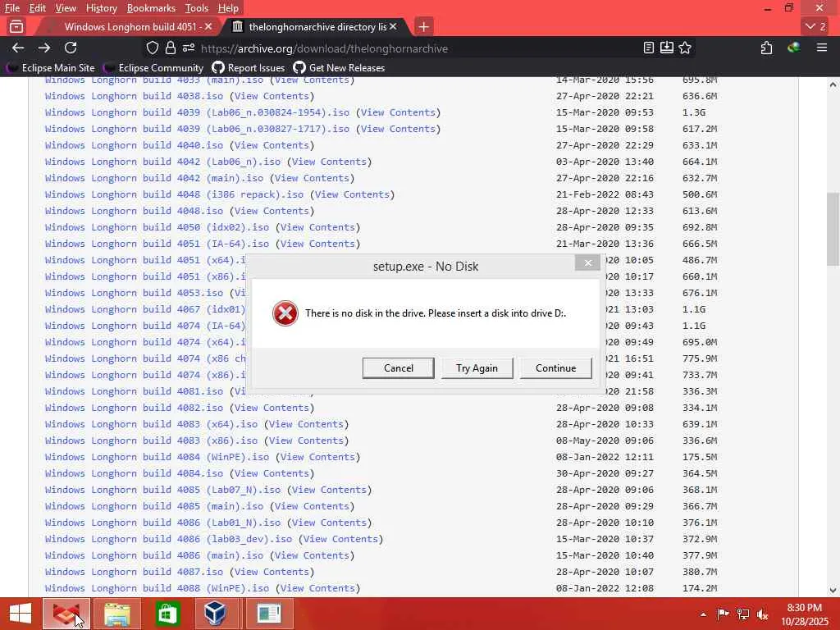Open Windows Store from taskbar
Image resolution: width=840 pixels, height=630 pixels.
[167, 614]
